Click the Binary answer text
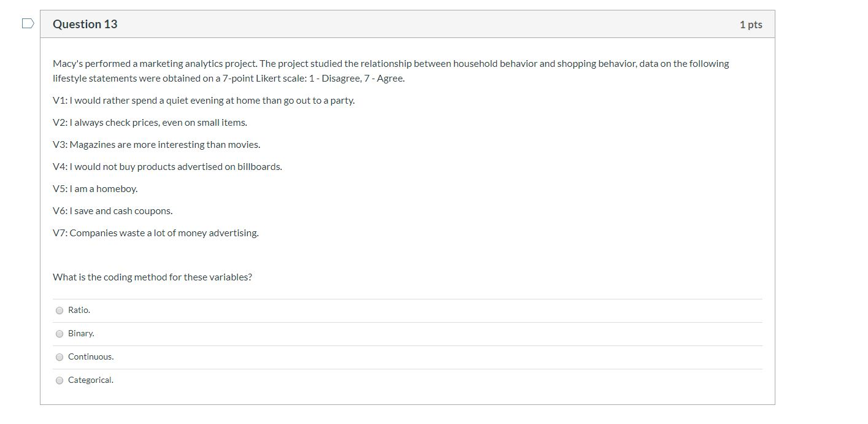The image size is (868, 424). [x=81, y=333]
